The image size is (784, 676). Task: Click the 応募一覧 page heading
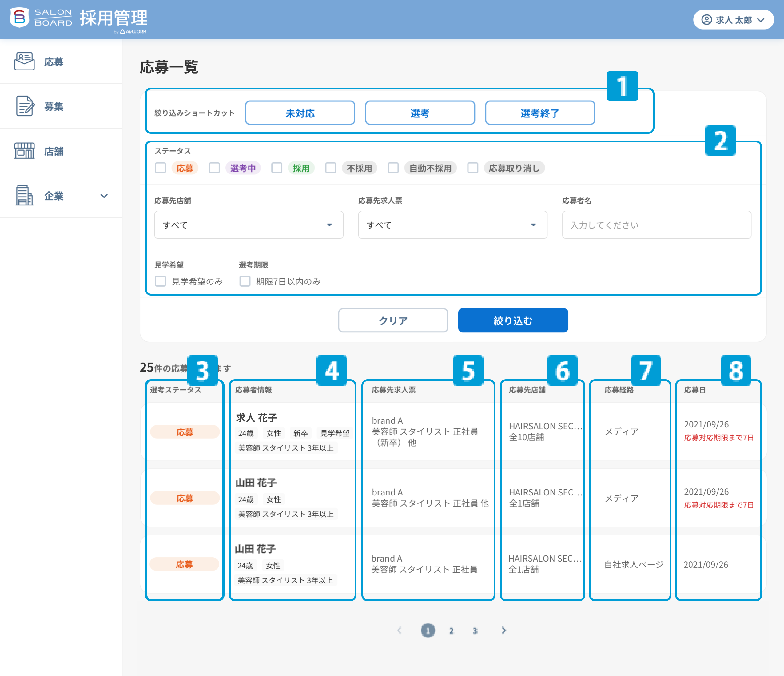click(x=169, y=67)
